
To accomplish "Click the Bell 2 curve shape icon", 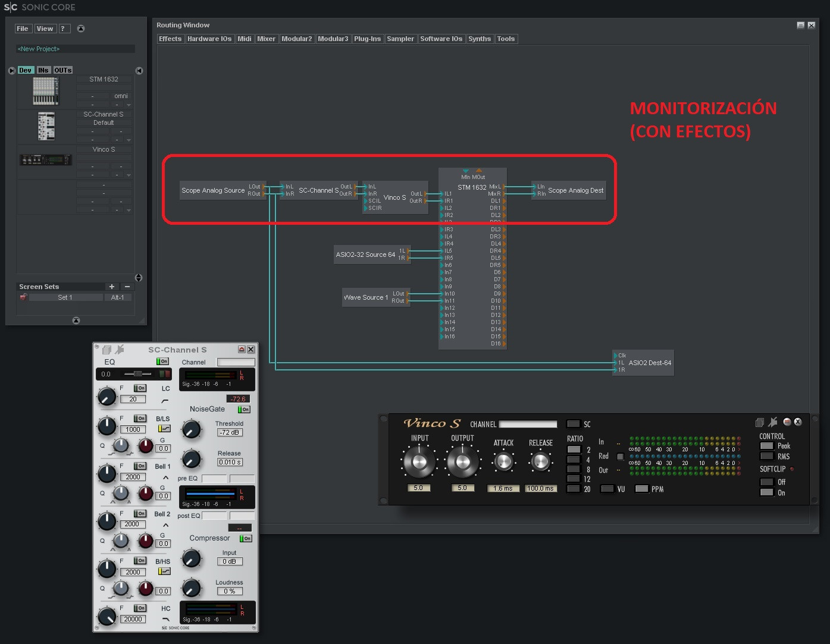I will [165, 525].
